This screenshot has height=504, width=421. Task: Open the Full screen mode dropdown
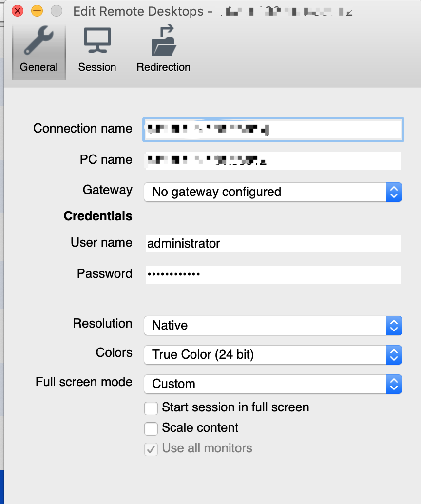[x=273, y=384]
